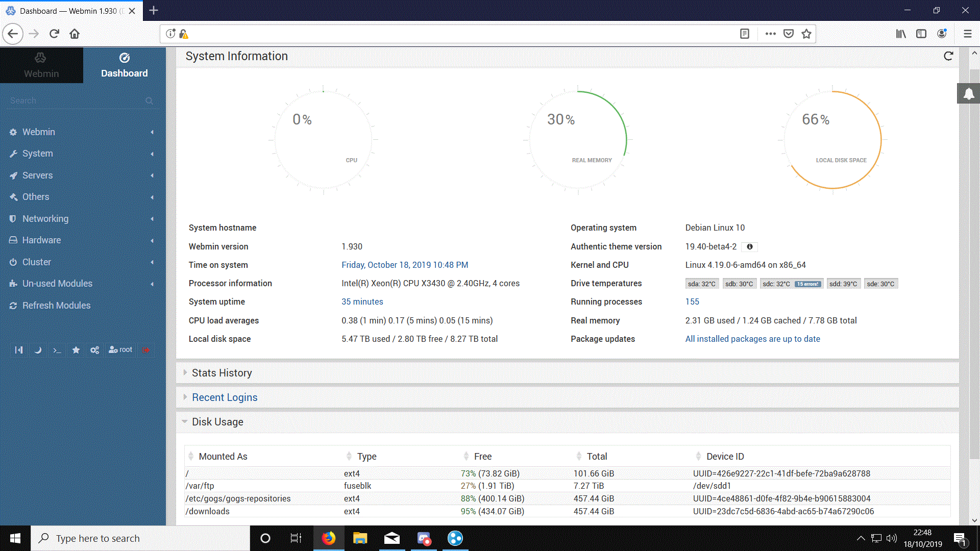The height and width of the screenshot is (551, 980).
Task: Switch to the Webmin tab
Action: pyautogui.click(x=41, y=65)
